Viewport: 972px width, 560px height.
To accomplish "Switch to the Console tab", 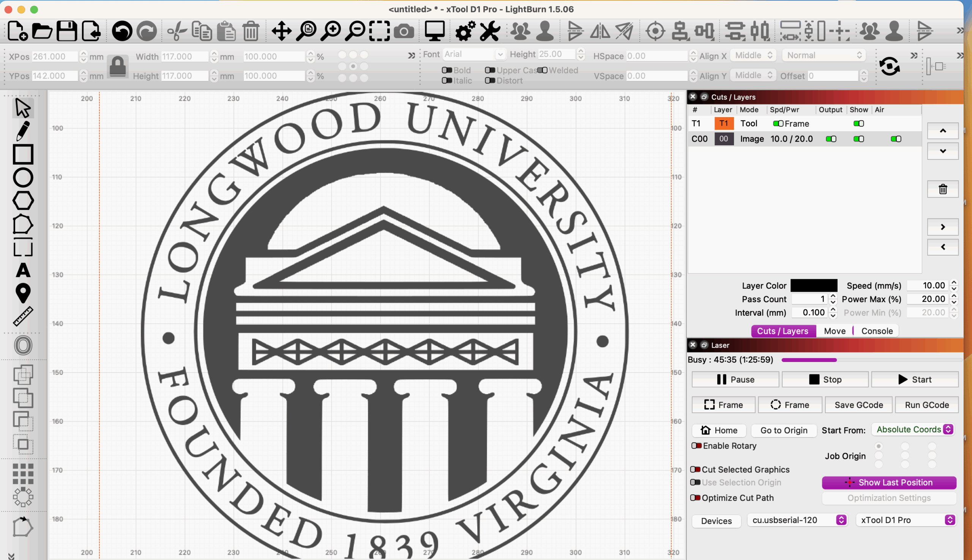I will (x=877, y=331).
